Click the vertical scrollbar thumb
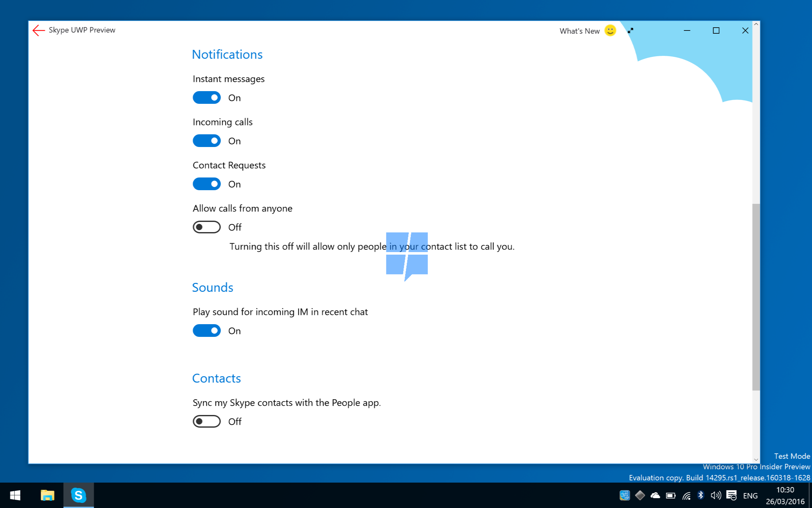The width and height of the screenshot is (812, 508). pyautogui.click(x=756, y=297)
